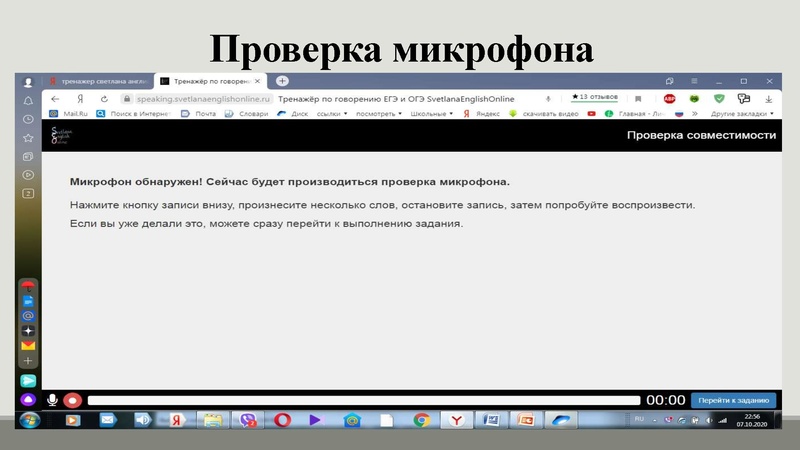The image size is (800, 450).
Task: Open the browser downloads arrow
Action: tap(768, 99)
